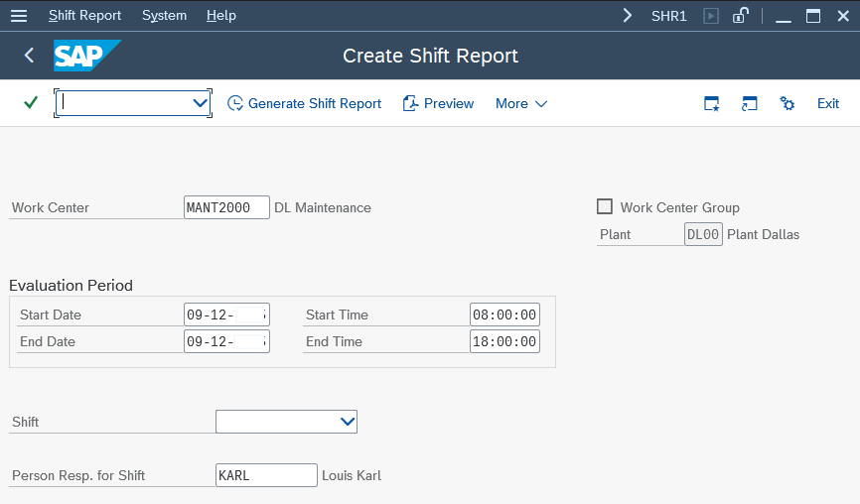Click the unlock padlock icon

741,15
